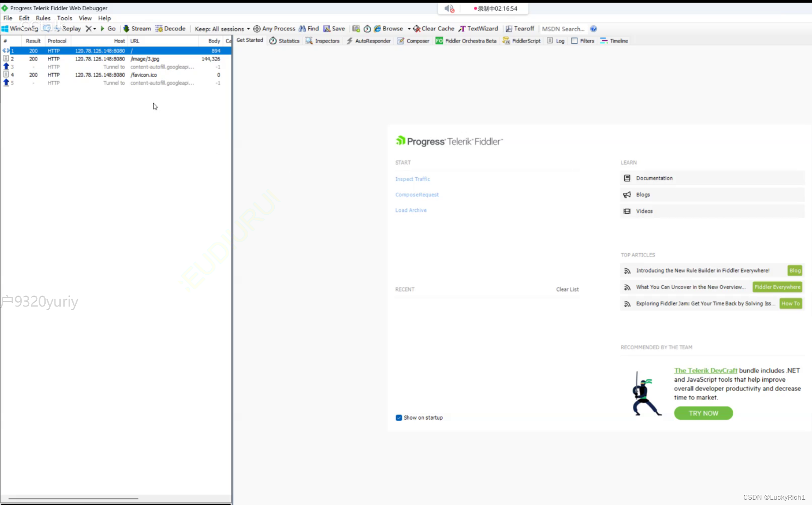The width and height of the screenshot is (812, 505).
Task: Open Blogs under Learn
Action: point(712,194)
